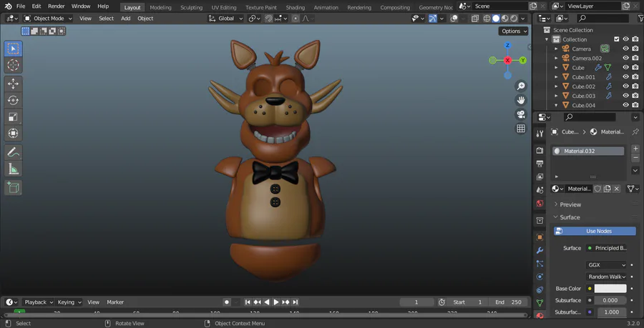Open the Principled BSDF surface shader selector

606,248
